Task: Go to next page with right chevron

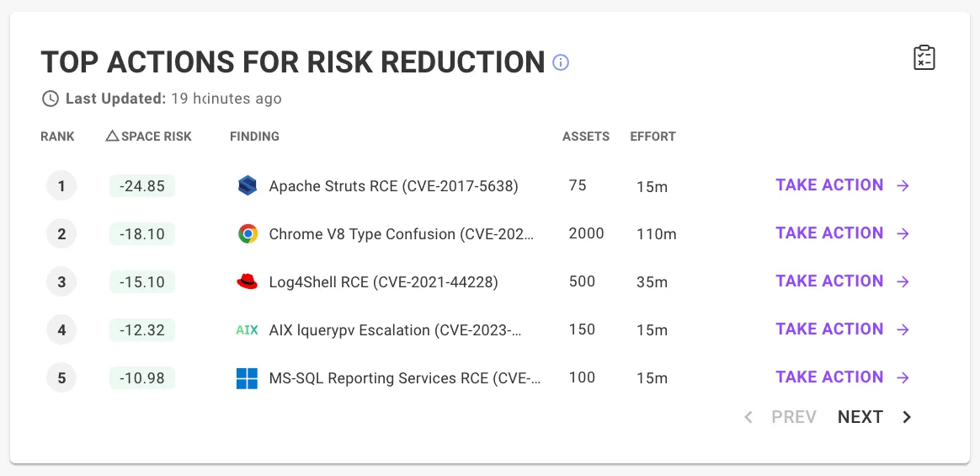Action: click(907, 417)
